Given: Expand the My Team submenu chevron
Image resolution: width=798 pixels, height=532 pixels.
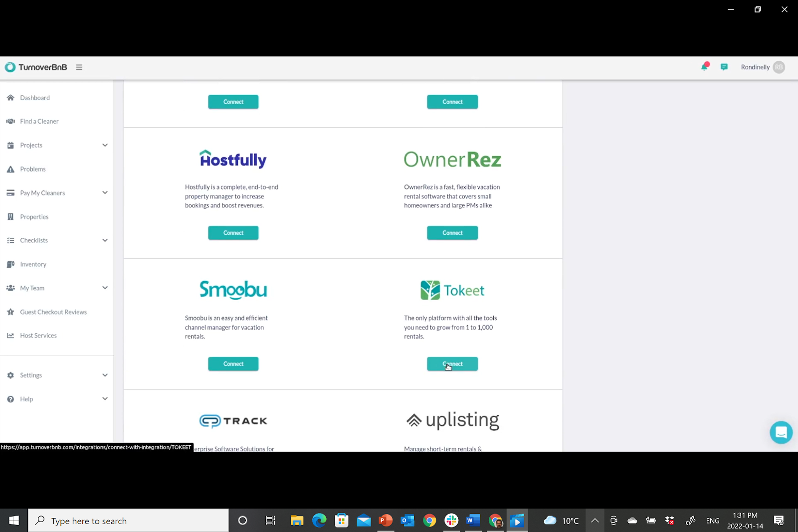Looking at the screenshot, I should [x=105, y=288].
